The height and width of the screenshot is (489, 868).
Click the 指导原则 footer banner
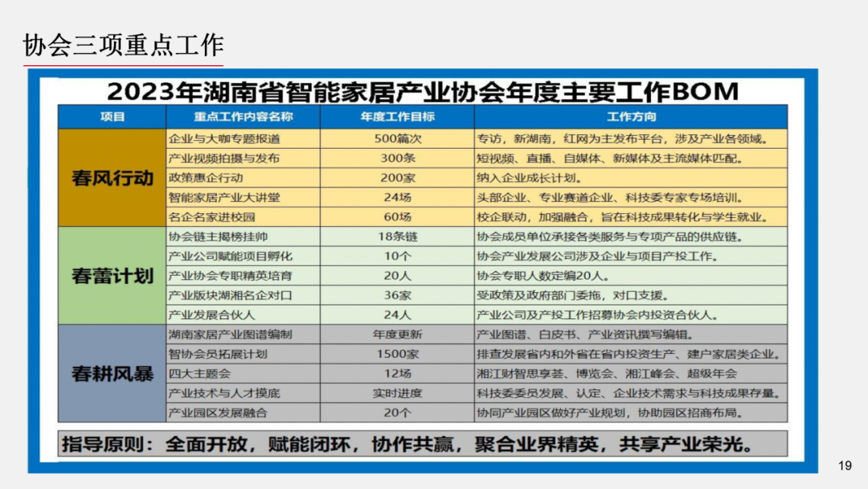pos(423,444)
